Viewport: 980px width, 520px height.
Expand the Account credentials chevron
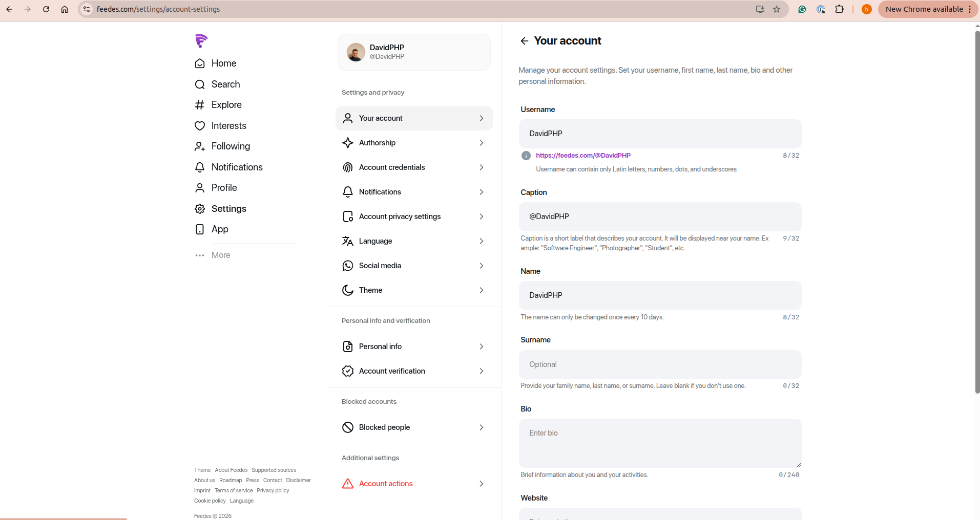[x=481, y=167]
